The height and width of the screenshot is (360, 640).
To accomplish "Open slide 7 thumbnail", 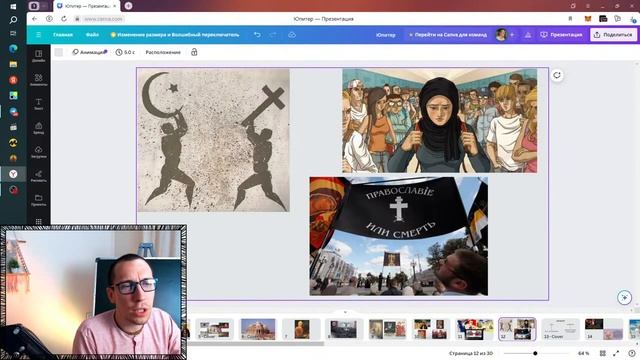I will click(301, 329).
